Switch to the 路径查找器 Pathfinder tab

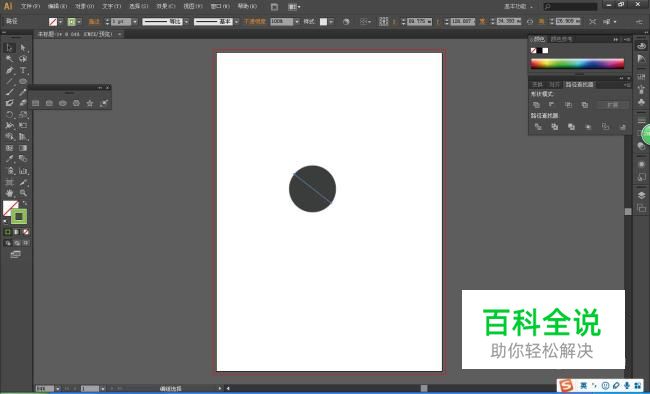(580, 85)
